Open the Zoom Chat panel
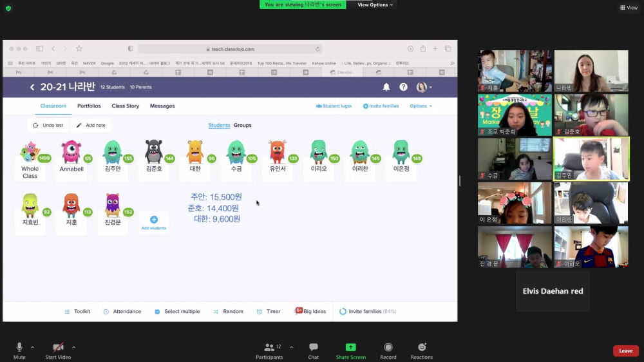Viewport: 644px width, 362px height. point(313,351)
